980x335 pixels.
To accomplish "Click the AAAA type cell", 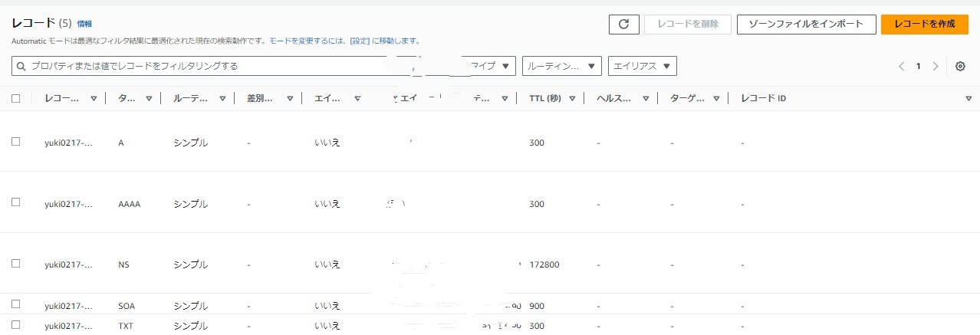I will click(130, 204).
